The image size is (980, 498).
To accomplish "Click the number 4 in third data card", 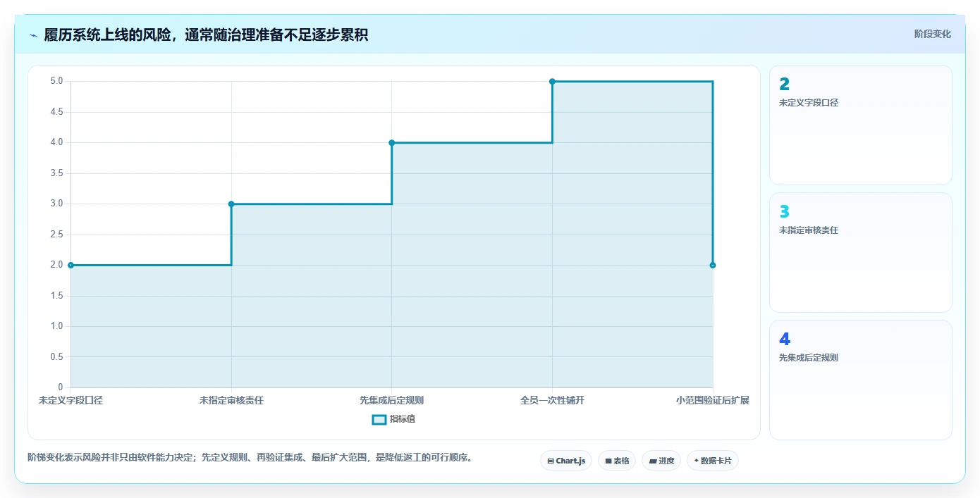I will tap(785, 340).
